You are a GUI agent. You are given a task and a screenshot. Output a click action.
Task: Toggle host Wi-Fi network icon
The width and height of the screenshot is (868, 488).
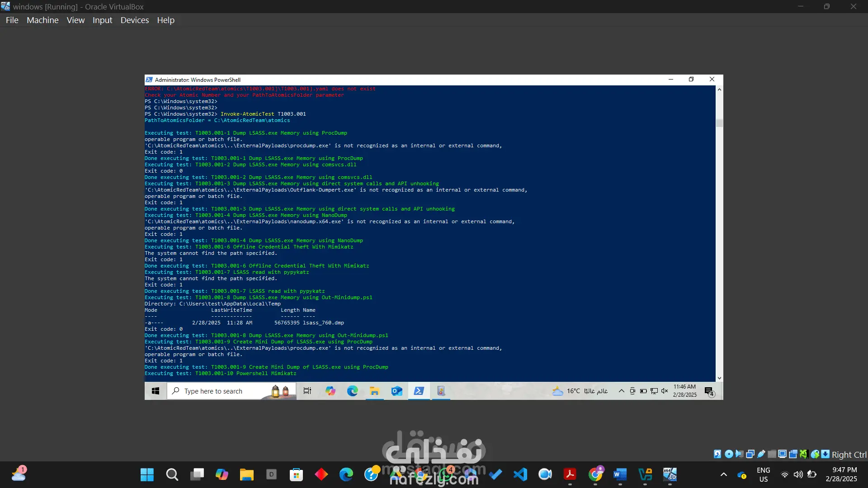(785, 474)
